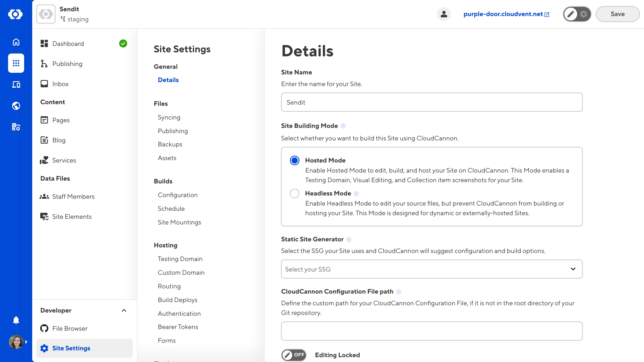Open the File Browser with the GitHub icon
Viewport: 644px width, 362px height.
tap(44, 328)
